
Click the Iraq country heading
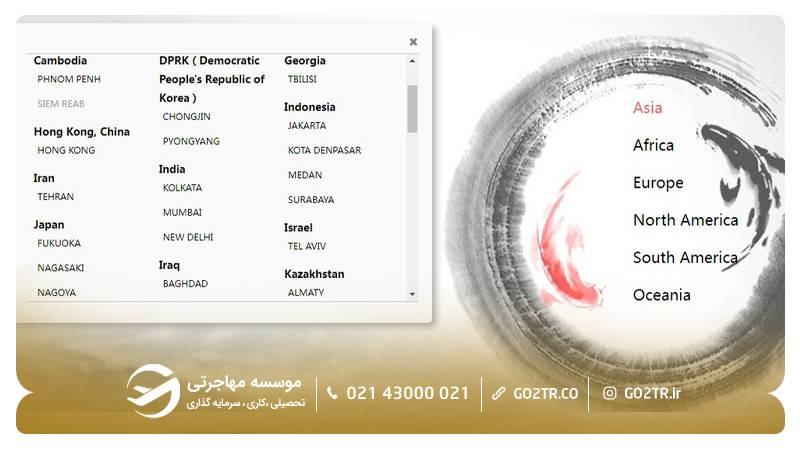pos(169,265)
